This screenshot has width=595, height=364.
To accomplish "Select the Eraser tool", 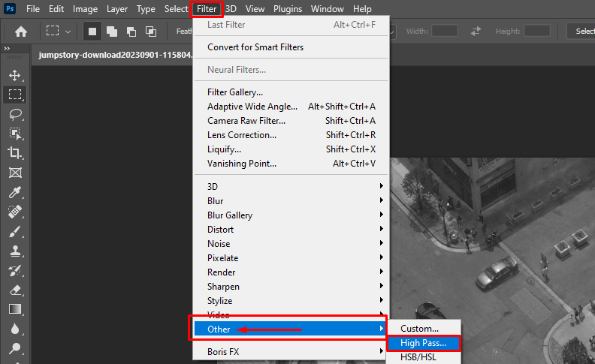I will pos(15,290).
